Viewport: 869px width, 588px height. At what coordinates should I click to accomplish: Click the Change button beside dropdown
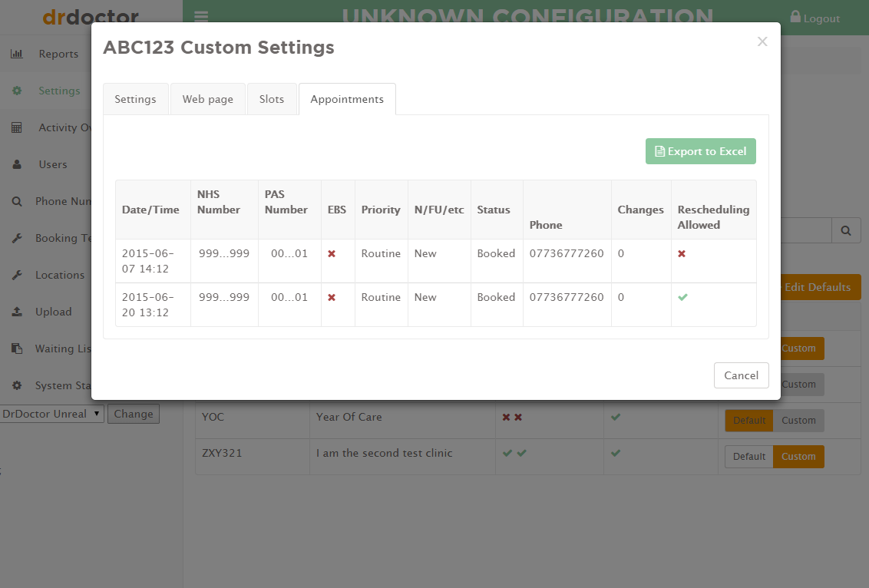[134, 414]
